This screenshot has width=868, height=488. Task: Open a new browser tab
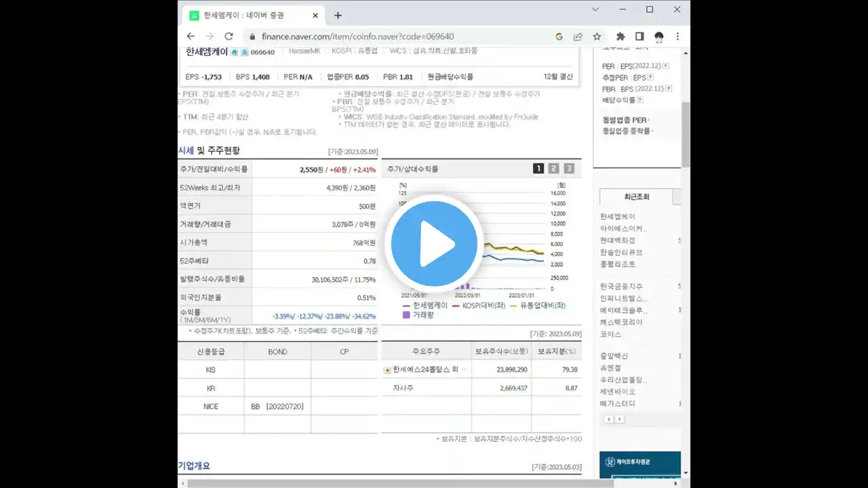tap(338, 16)
